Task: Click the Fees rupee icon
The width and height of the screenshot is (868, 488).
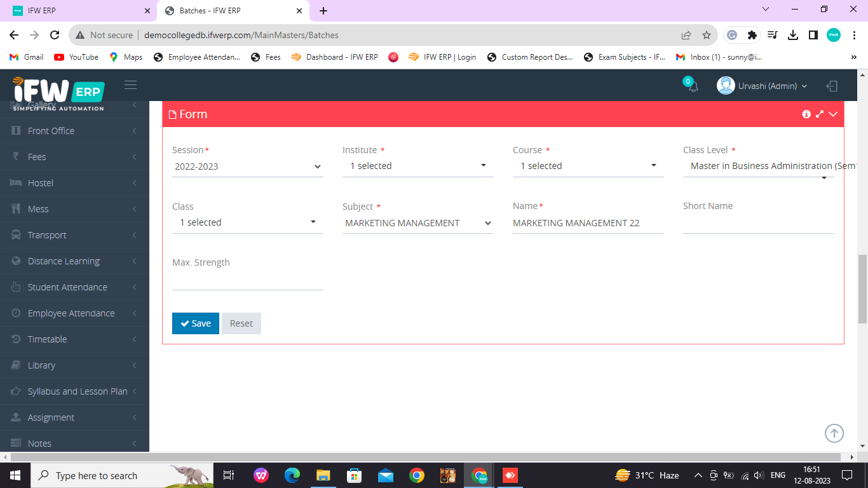Action: pos(16,157)
